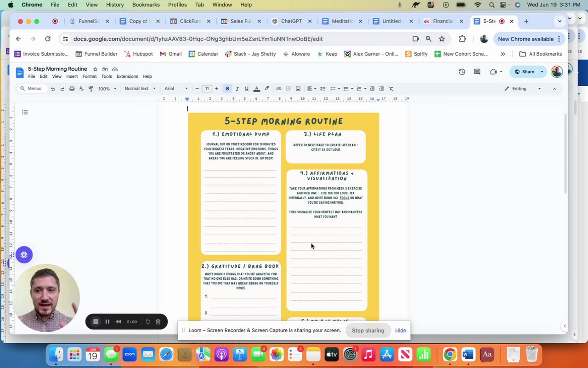Toggle italic formatting
The height and width of the screenshot is (368, 588).
tap(237, 89)
